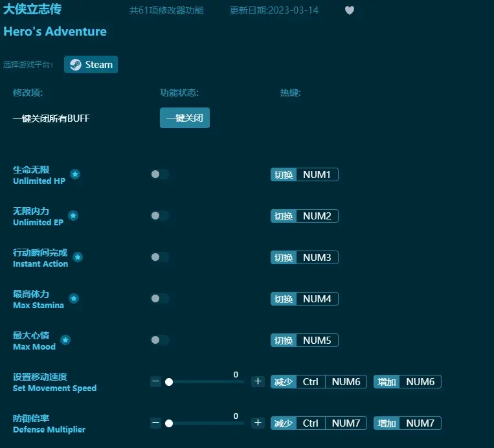Toggle Unlimited EP switch
This screenshot has height=448, width=494.
160,216
